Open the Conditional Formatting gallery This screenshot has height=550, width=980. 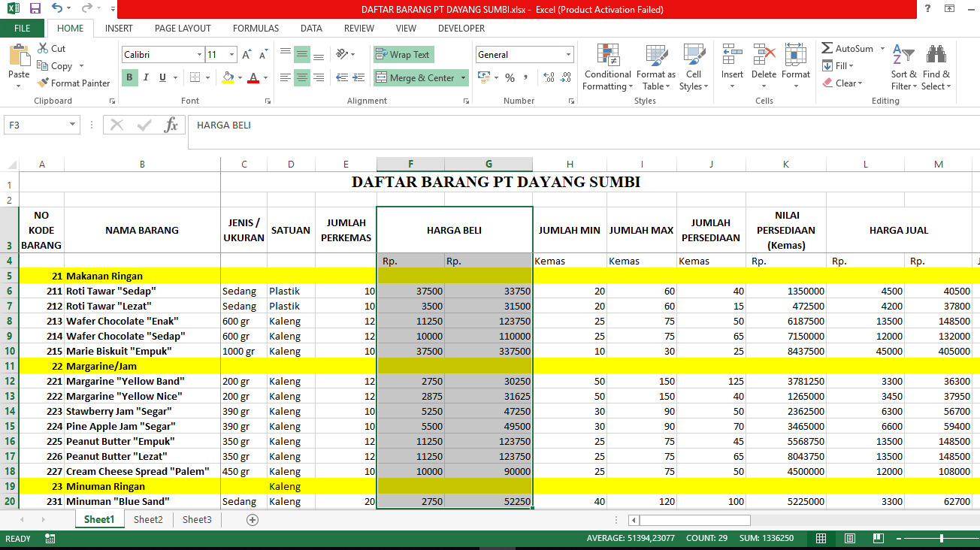(x=606, y=68)
